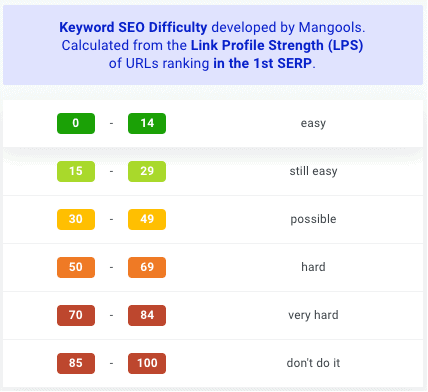Click the "don't do it" label

pyautogui.click(x=313, y=363)
